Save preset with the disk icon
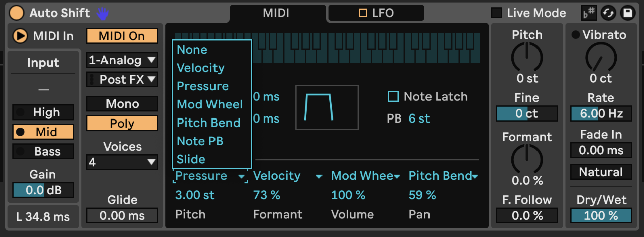The width and height of the screenshot is (644, 237). [628, 13]
